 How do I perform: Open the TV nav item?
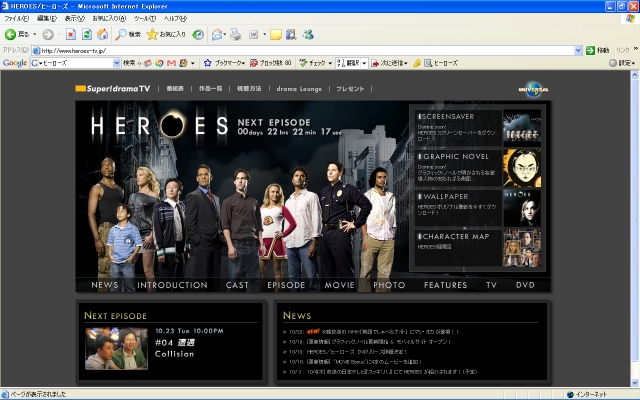(x=491, y=285)
